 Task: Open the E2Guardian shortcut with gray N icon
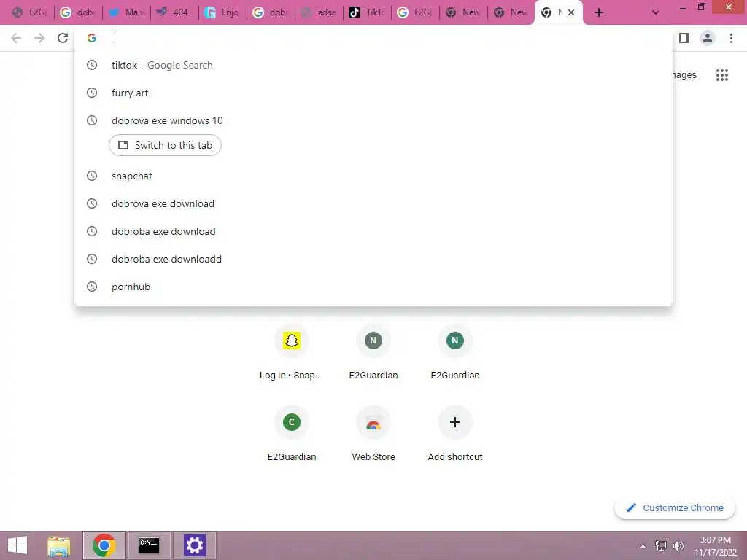coord(373,352)
